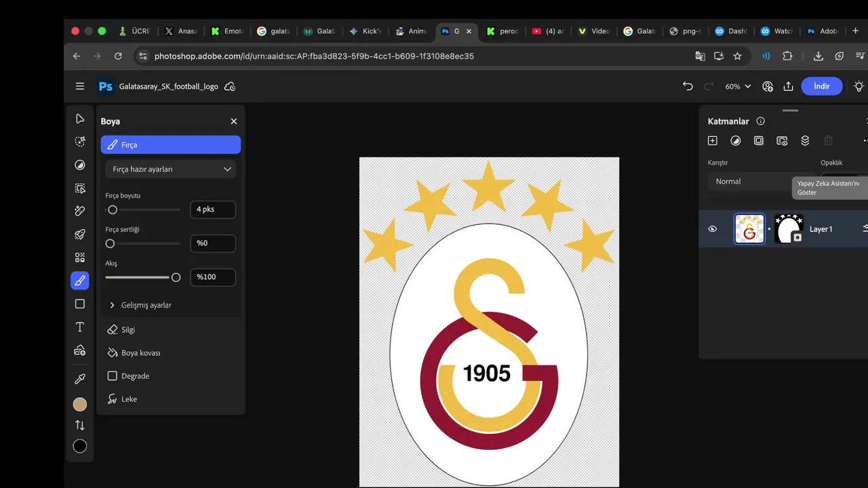Screen dimensions: 868x488
Task: Click the Fırça sertliği slider handle
Action: coord(110,243)
